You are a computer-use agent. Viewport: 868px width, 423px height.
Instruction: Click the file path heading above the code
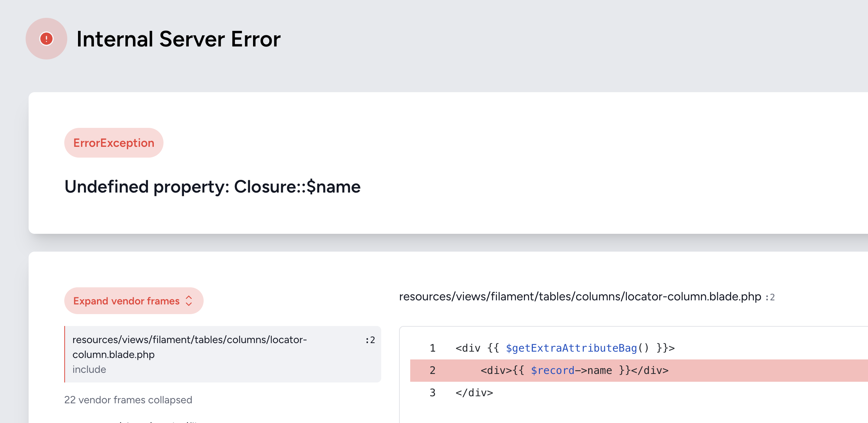point(580,297)
